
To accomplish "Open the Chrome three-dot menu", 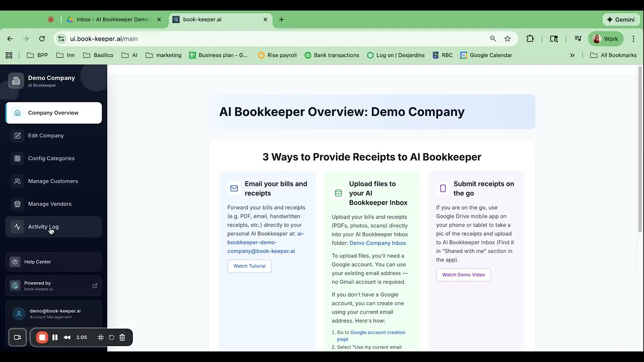I will coord(633,39).
